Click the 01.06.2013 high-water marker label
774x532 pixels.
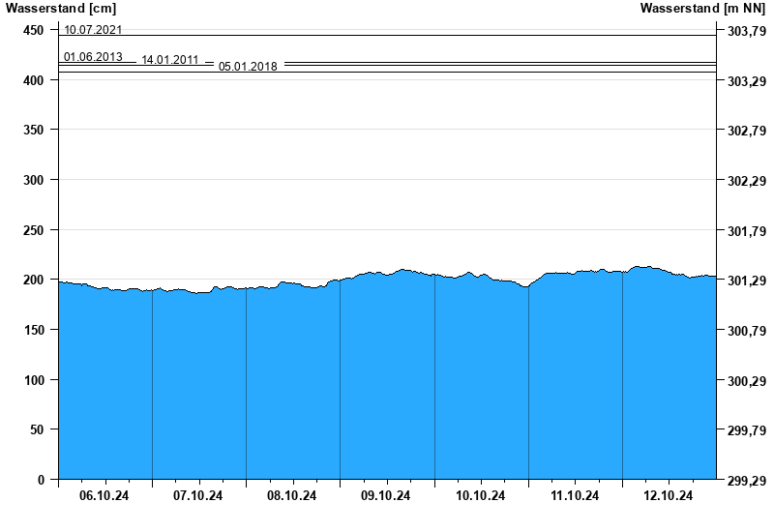tap(93, 57)
